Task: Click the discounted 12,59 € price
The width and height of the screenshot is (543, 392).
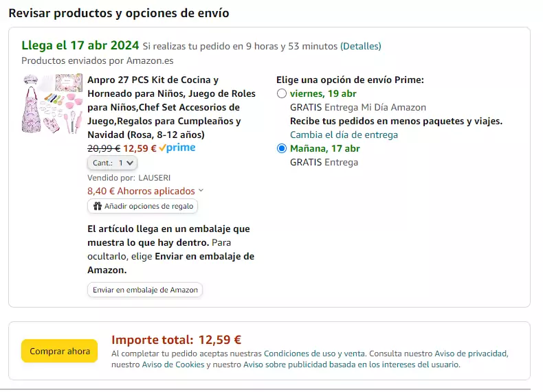Action: tap(140, 148)
